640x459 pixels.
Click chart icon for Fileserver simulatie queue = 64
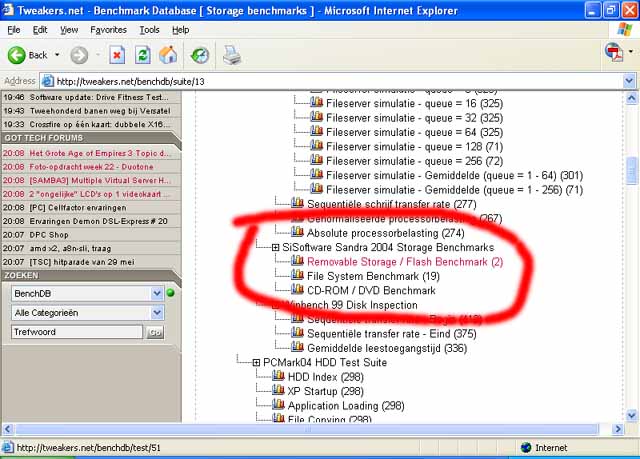(x=316, y=131)
